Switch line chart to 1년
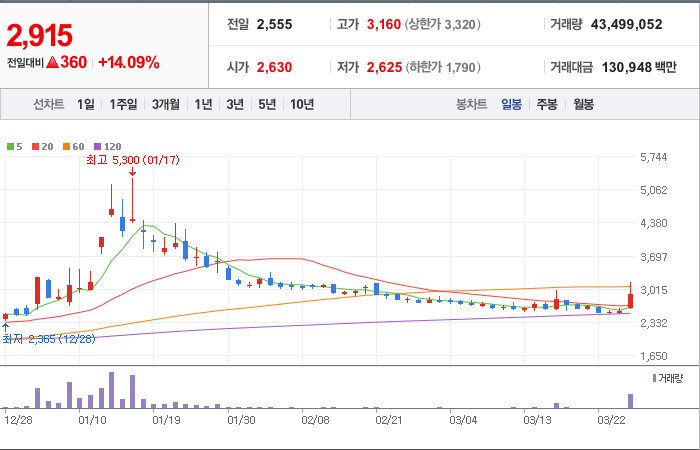The image size is (700, 450). [203, 104]
